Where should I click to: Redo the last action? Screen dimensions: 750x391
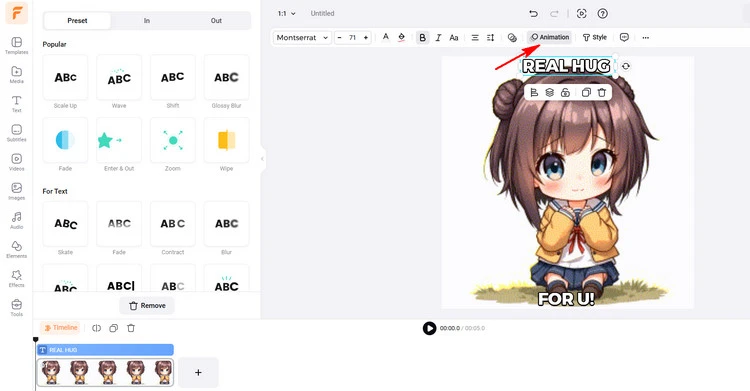[x=554, y=13]
